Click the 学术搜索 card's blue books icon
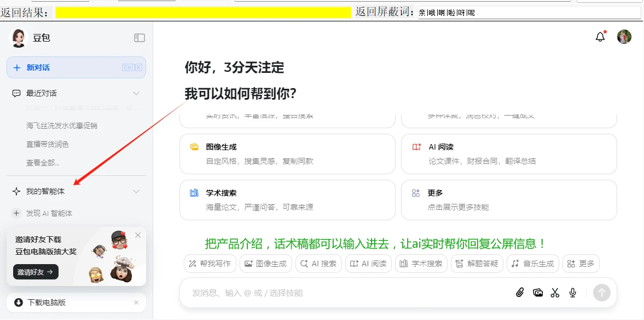This screenshot has width=644, height=320. [194, 193]
